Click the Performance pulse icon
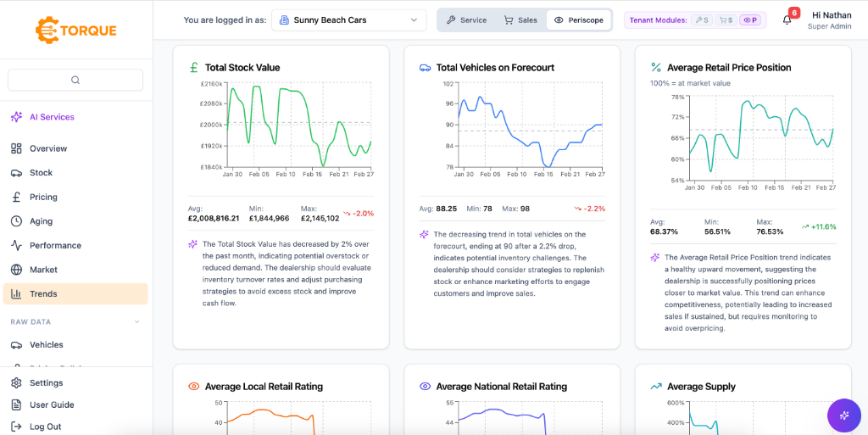Screen dimensions: 868x435 (x=16, y=245)
